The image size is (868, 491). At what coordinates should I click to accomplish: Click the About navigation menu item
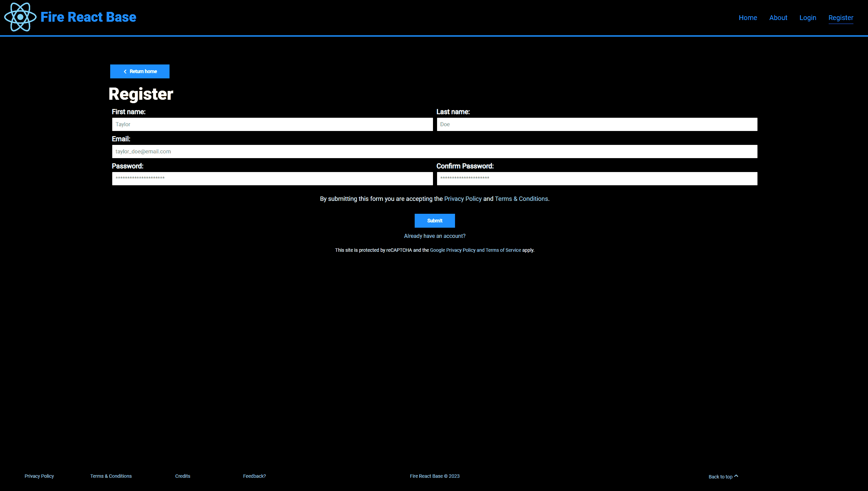coord(778,17)
